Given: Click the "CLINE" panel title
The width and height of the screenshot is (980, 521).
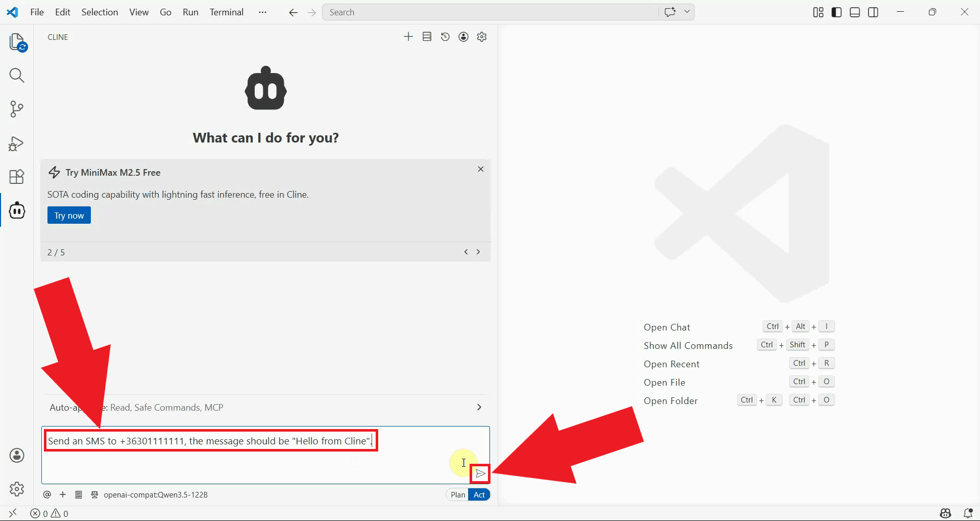Looking at the screenshot, I should tap(58, 37).
